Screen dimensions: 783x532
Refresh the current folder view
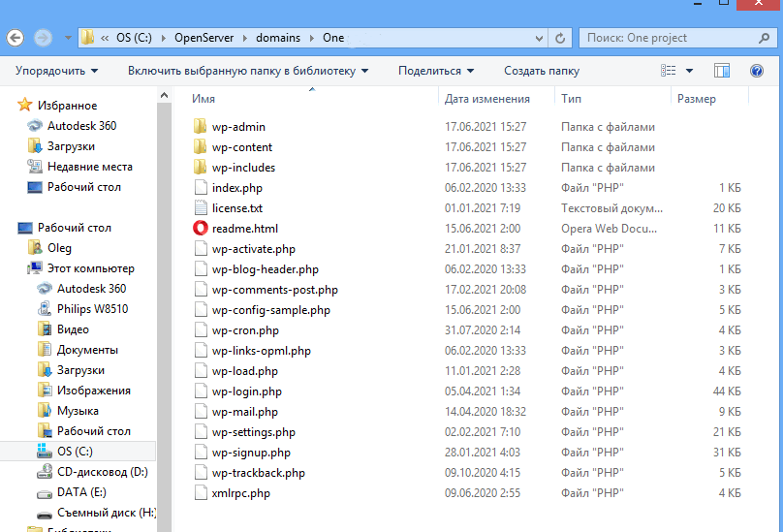(x=560, y=38)
